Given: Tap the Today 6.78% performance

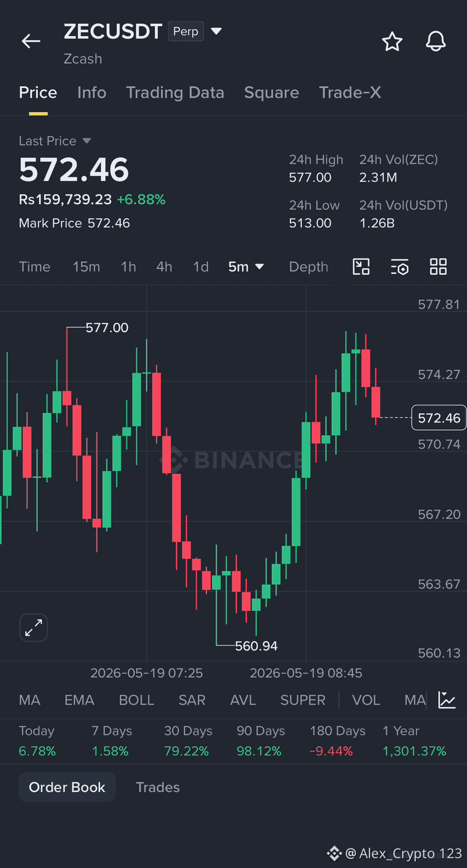Looking at the screenshot, I should [37, 741].
